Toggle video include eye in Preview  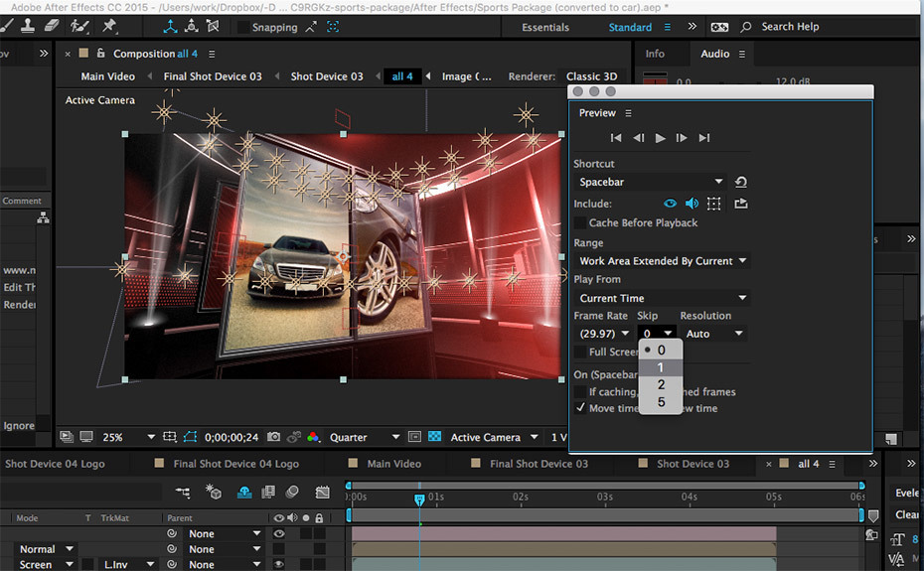click(x=671, y=204)
